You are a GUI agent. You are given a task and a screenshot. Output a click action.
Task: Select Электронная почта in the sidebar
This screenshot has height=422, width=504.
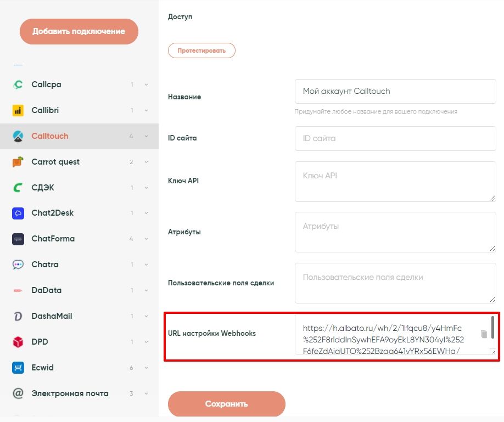(70, 393)
